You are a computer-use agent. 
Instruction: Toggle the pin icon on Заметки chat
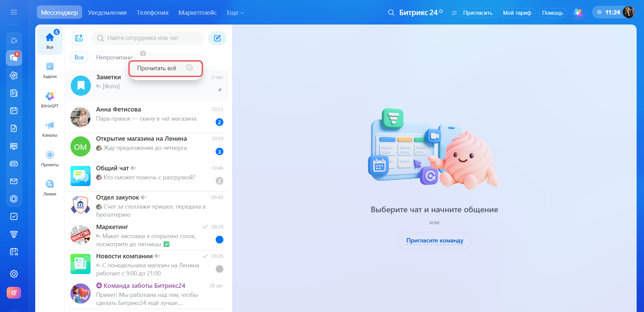220,90
